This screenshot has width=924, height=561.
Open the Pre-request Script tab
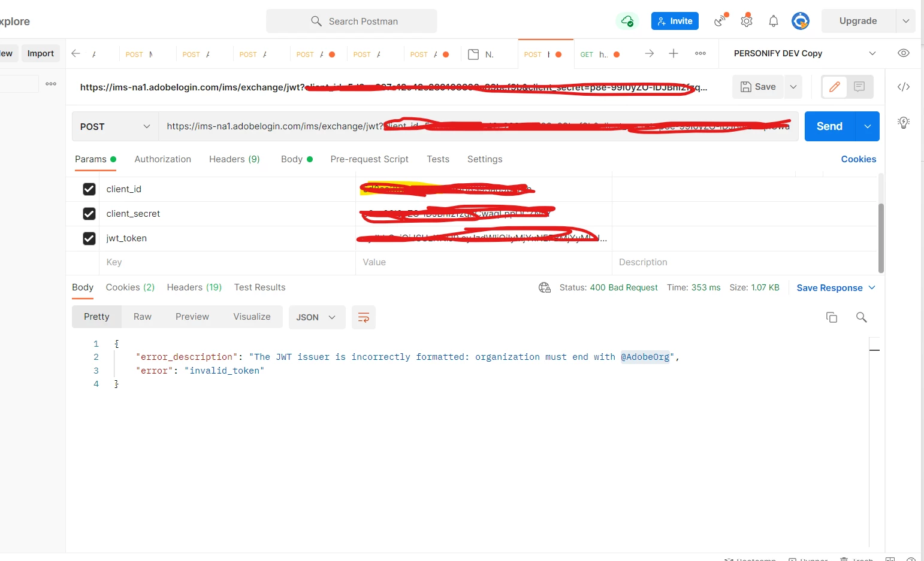(369, 159)
